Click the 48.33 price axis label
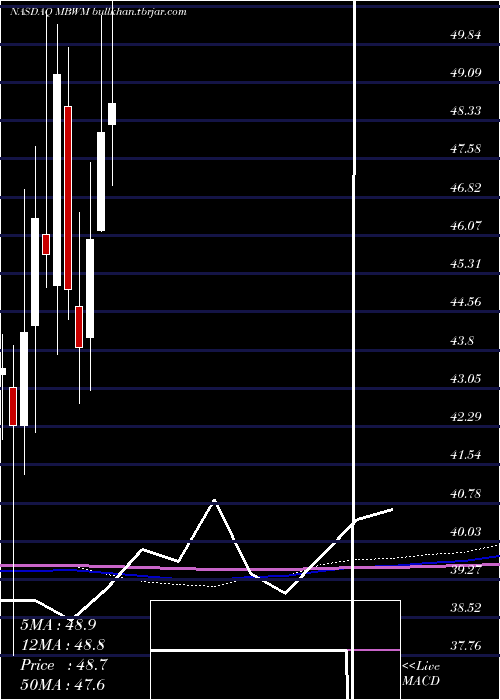 (x=466, y=111)
